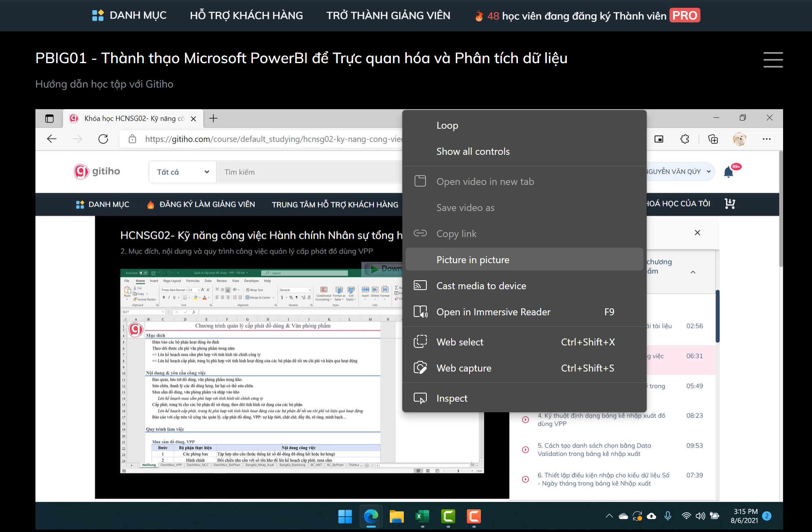Click the play icon beside lesson 6
Screen dimensions: 812x532
526,479
